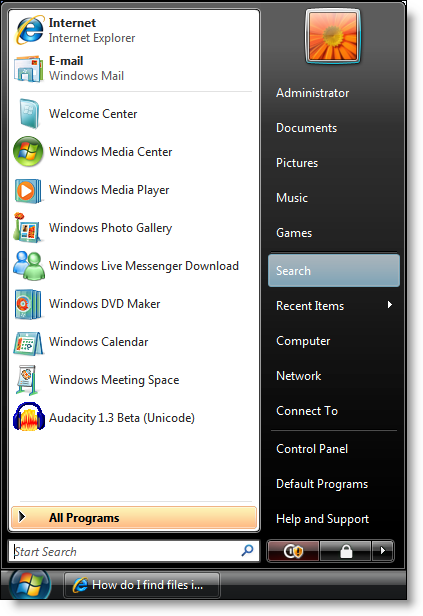
Task: Launch Windows Media Player icon
Action: tap(28, 190)
